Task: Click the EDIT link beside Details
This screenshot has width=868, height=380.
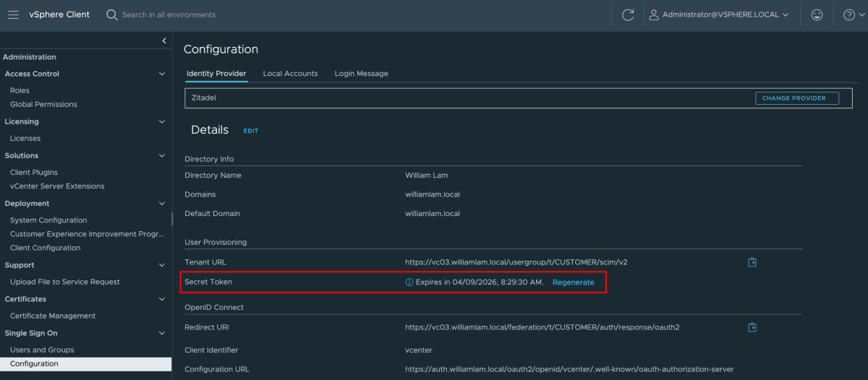Action: tap(250, 131)
